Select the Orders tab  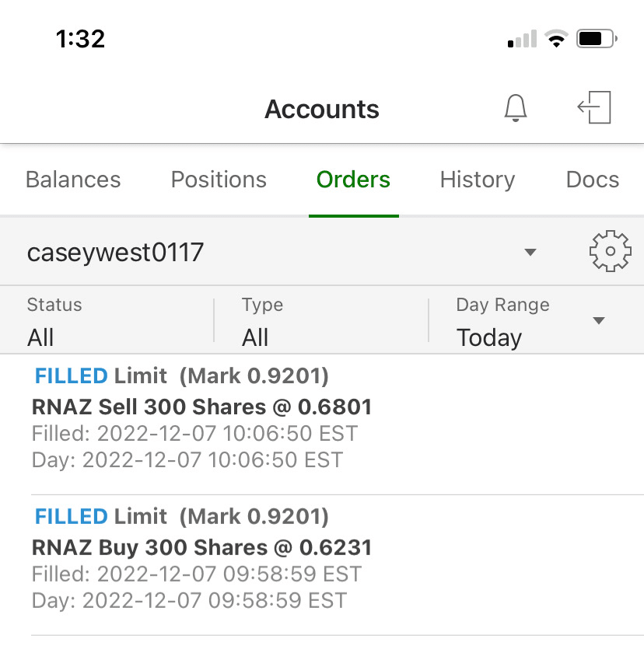tap(353, 180)
